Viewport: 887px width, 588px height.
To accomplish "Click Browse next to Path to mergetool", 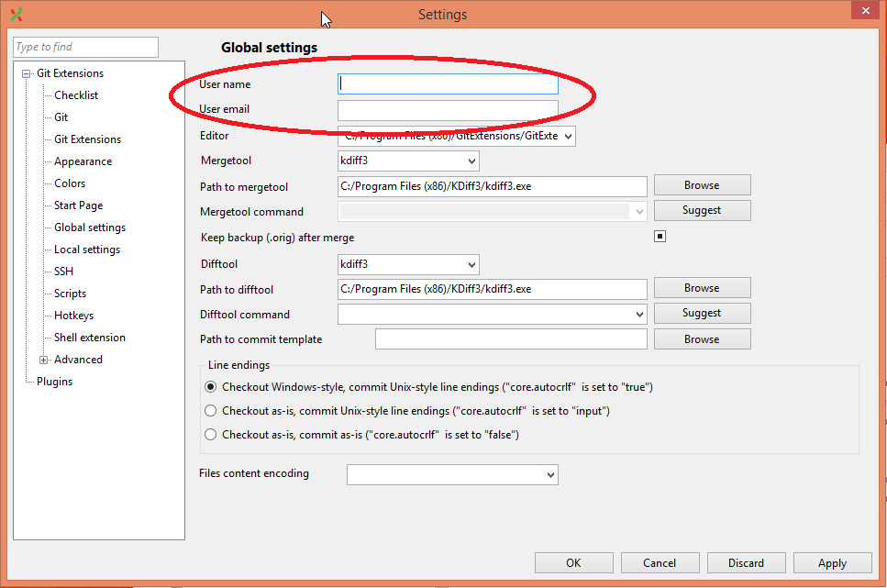I will click(702, 185).
